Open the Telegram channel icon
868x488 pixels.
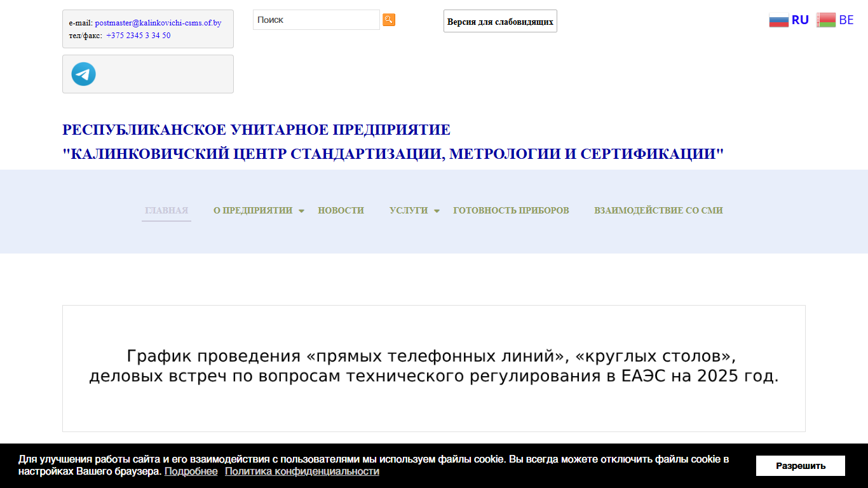(83, 74)
